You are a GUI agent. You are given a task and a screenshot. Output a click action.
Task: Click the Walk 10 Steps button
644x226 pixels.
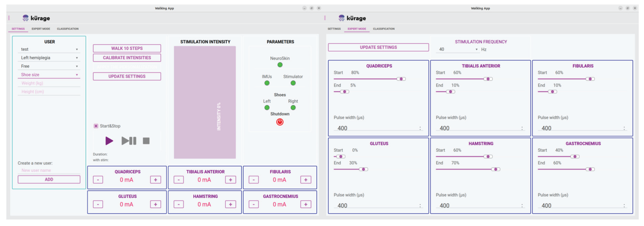[127, 48]
